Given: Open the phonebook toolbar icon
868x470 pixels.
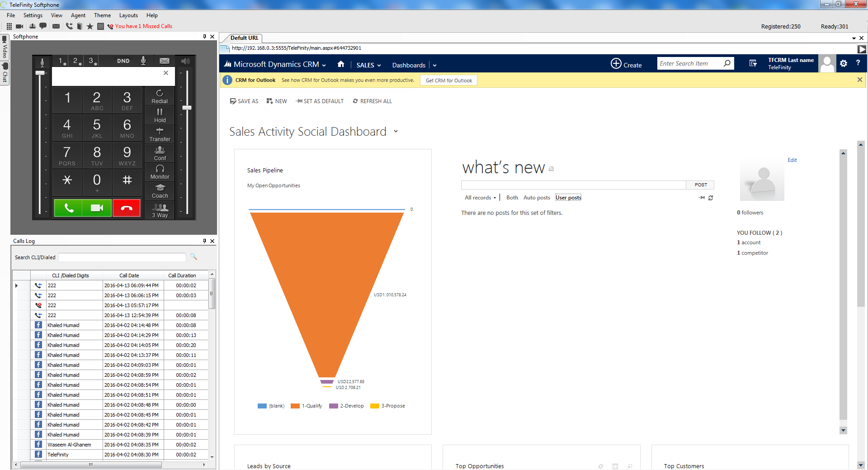Looking at the screenshot, I should 80,26.
